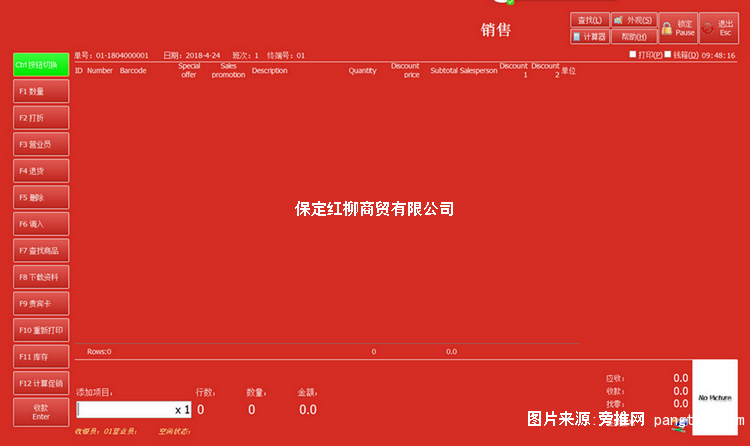Click the Sales promotion column header
750x446 pixels.
pos(228,70)
